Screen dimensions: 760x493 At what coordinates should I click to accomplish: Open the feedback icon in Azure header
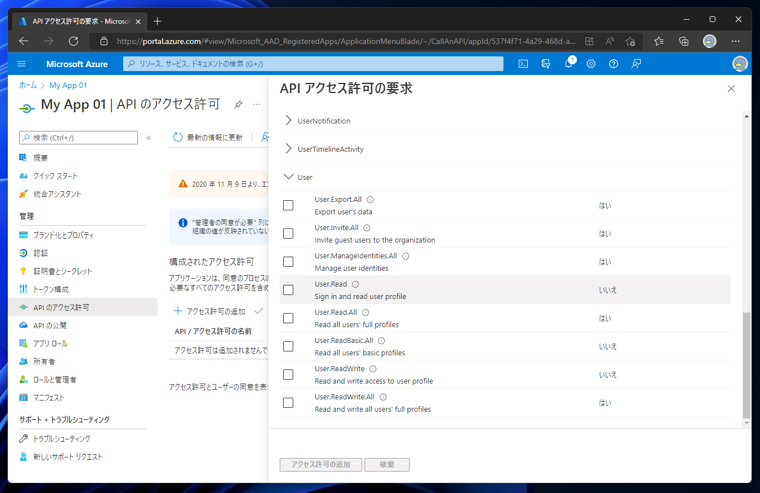(x=636, y=64)
